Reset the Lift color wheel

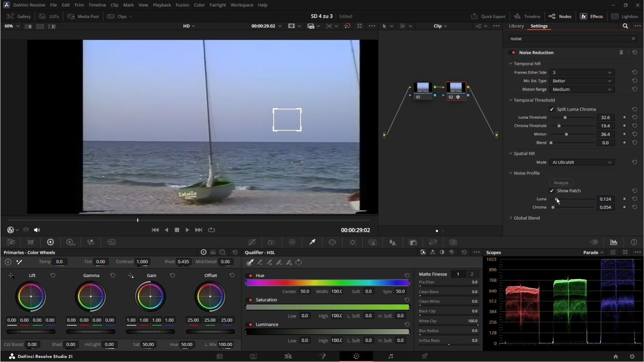pyautogui.click(x=53, y=276)
